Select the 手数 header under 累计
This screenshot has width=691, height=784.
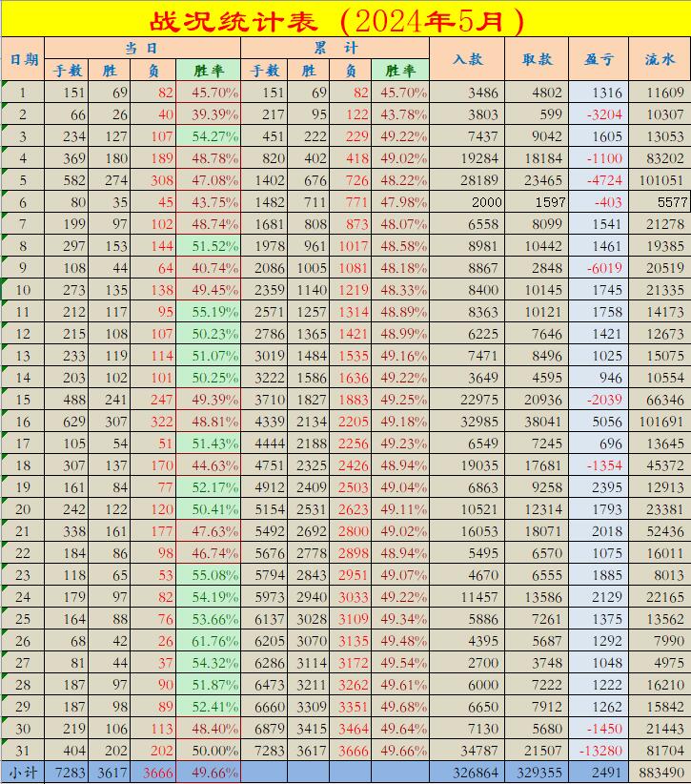point(267,71)
